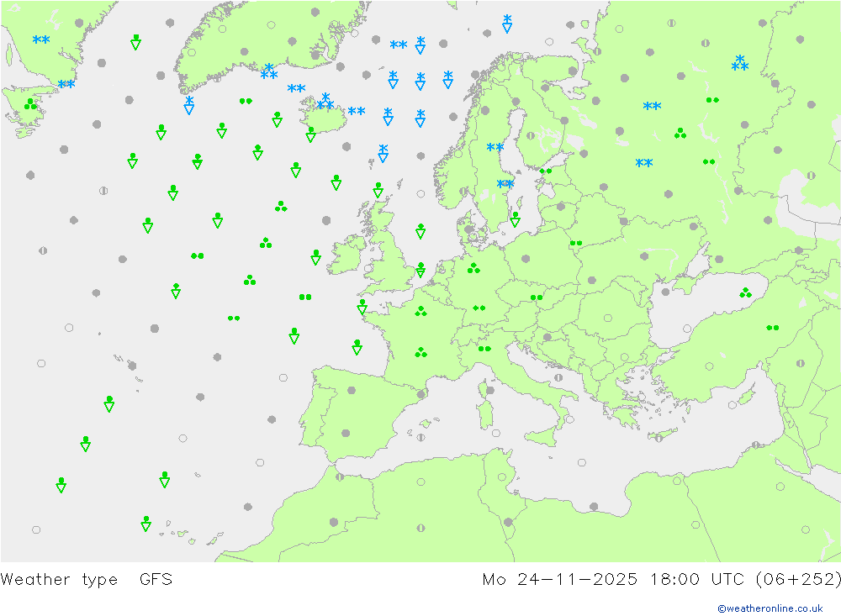The image size is (841, 616).
Task: Click the rain shower symbol in the Baltic Sea
Action: (515, 218)
